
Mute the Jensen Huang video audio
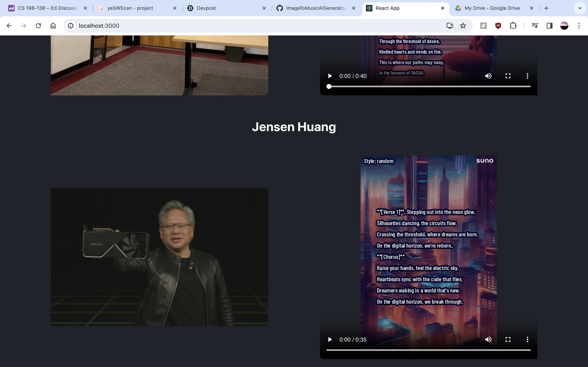pyautogui.click(x=488, y=339)
